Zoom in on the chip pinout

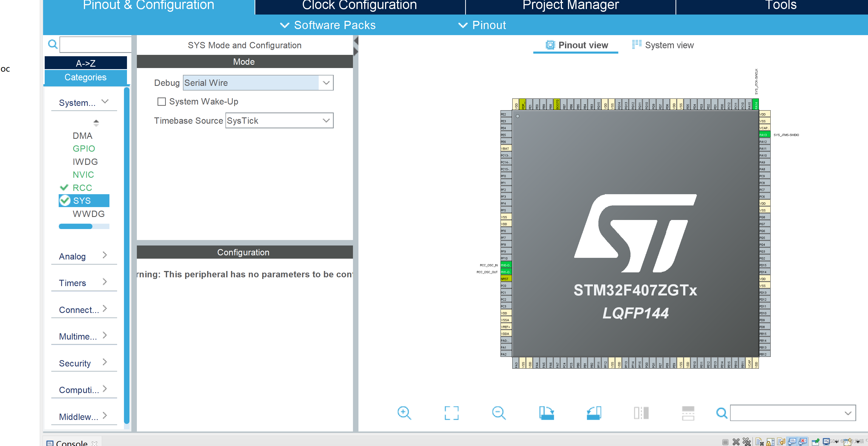click(404, 413)
